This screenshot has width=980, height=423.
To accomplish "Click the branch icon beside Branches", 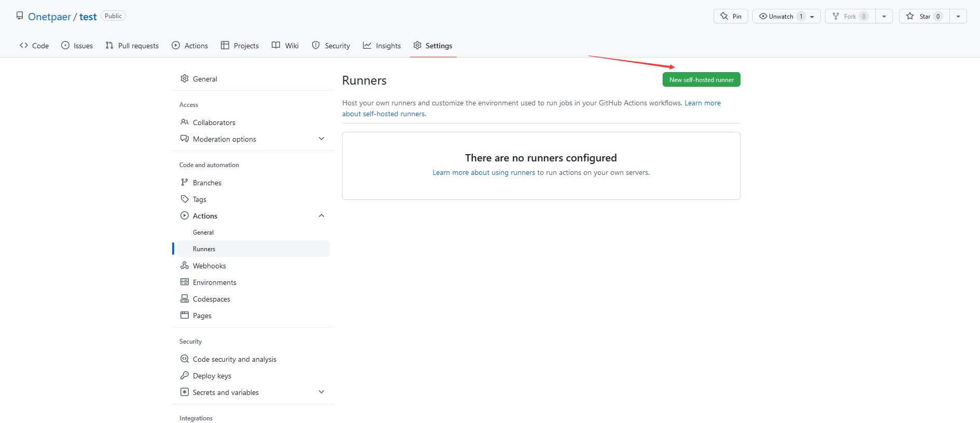I will [x=185, y=182].
